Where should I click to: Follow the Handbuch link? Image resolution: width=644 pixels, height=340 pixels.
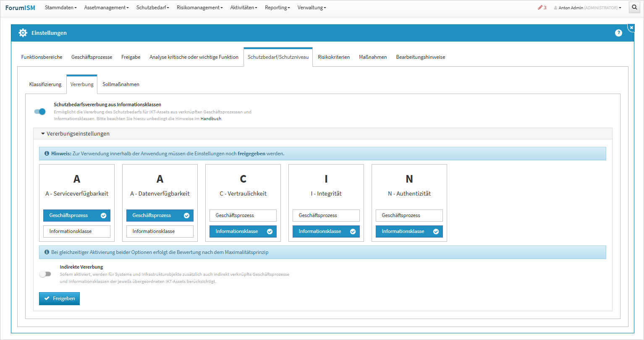tap(211, 119)
